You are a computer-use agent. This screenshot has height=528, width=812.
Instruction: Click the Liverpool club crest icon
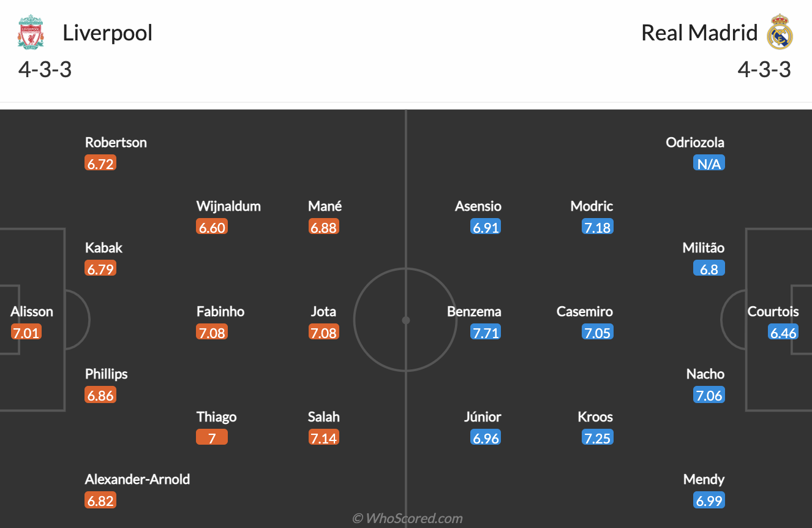coord(31,32)
